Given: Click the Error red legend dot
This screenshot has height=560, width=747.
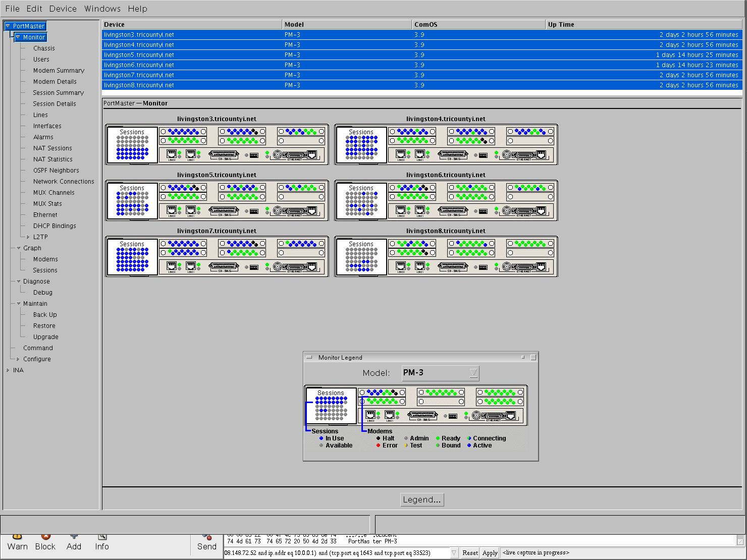Looking at the screenshot, I should point(379,445).
